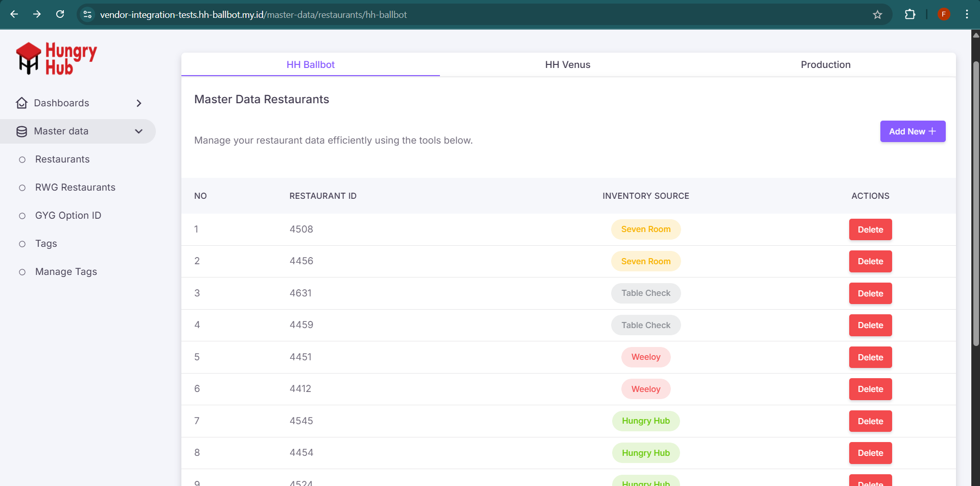Click the Add New button

912,131
